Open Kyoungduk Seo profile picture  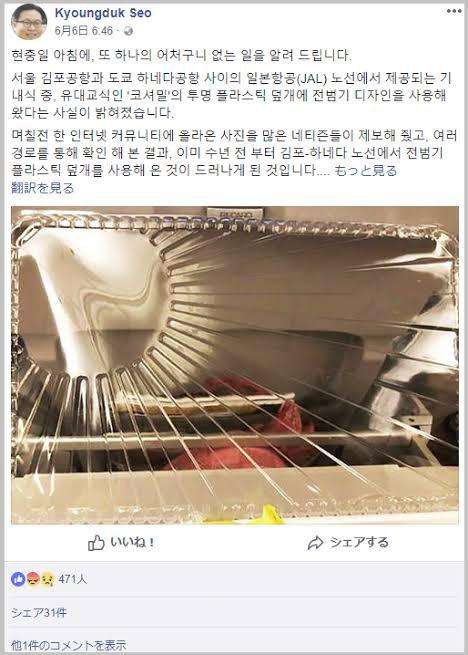29,22
